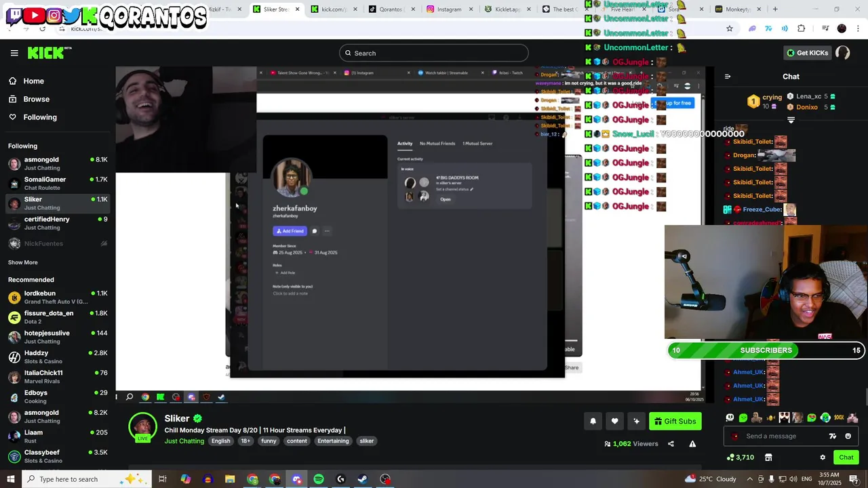Share the stream via share icon
Image resolution: width=868 pixels, height=488 pixels.
pos(671,444)
